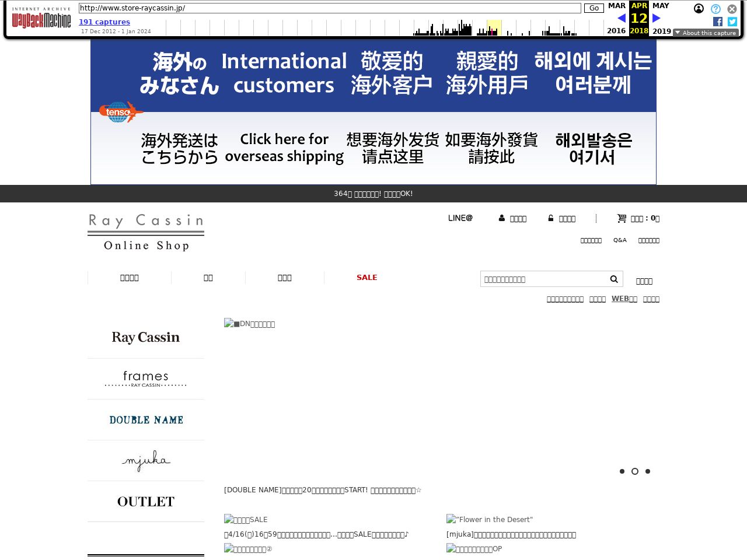Select the frames Ray Cassin brand logo

(146, 379)
